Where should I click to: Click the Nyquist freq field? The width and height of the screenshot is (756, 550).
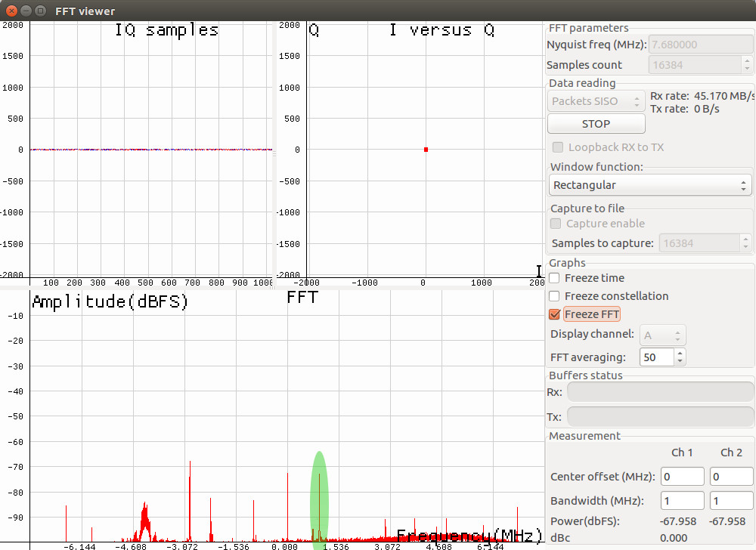coord(701,45)
